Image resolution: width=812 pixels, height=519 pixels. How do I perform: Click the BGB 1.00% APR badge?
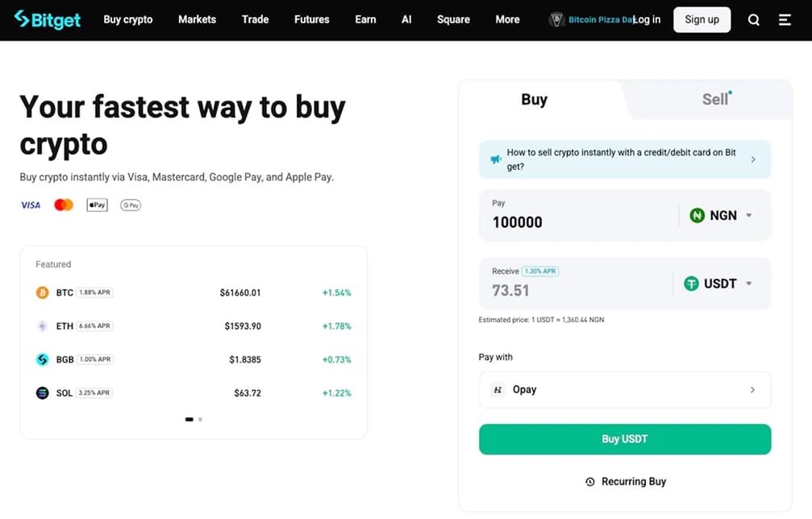(x=95, y=359)
